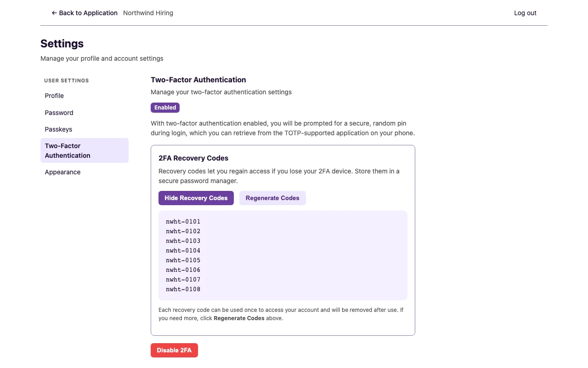Click recovery code nwht-0108
The width and height of the screenshot is (588, 368).
(x=183, y=289)
